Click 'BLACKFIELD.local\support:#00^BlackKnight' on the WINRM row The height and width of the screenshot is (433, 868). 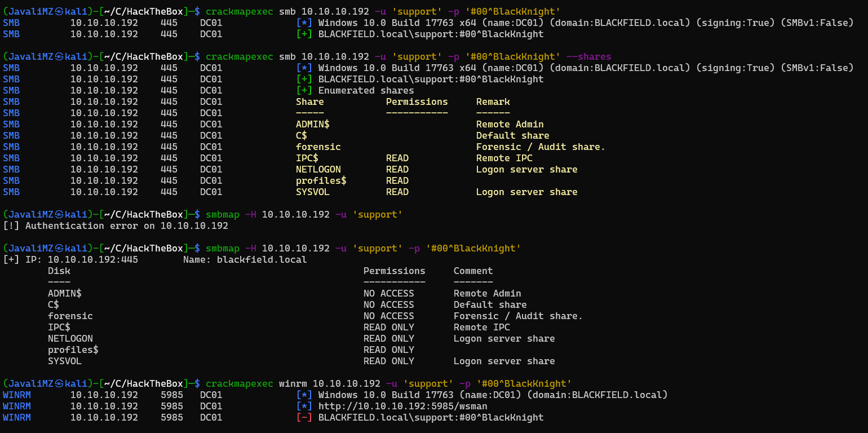click(x=431, y=417)
